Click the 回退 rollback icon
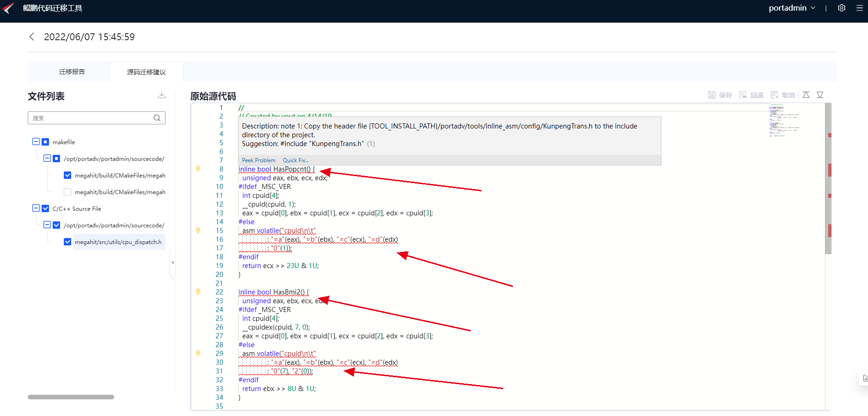This screenshot has width=868, height=416. (x=743, y=95)
